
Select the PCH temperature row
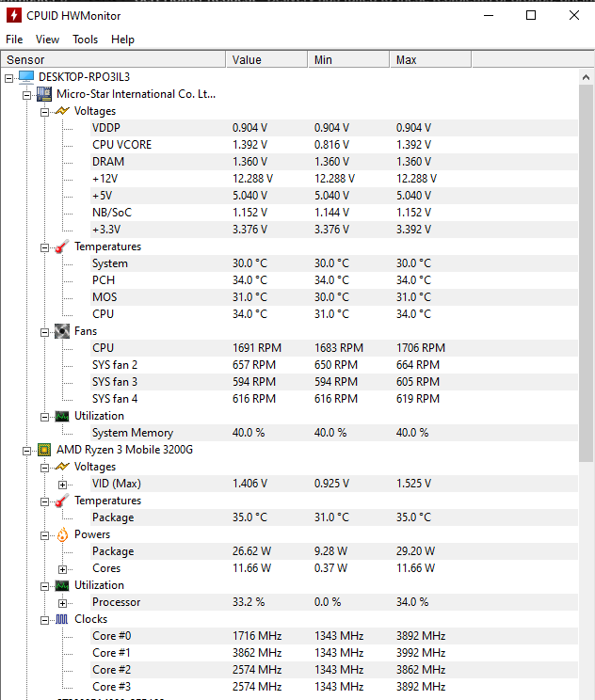coord(334,280)
